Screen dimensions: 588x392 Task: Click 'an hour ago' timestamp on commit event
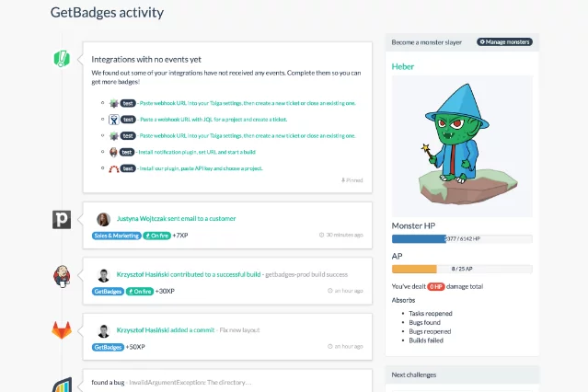345,346
